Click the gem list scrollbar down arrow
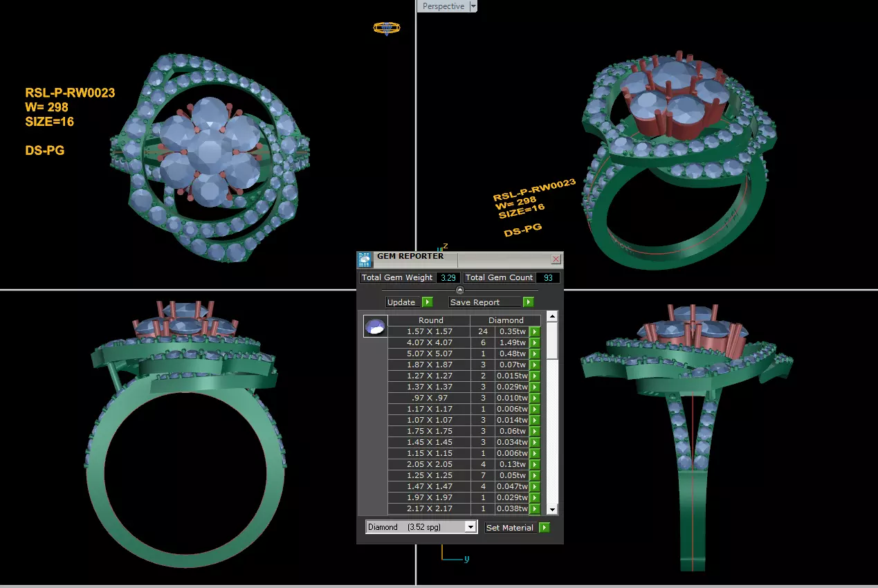Image resolution: width=878 pixels, height=588 pixels. tap(552, 509)
